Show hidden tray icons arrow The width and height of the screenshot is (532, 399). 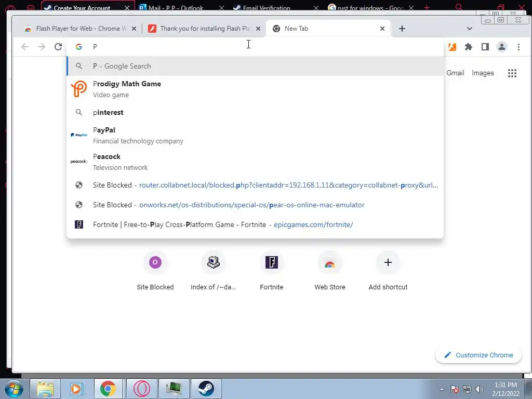tap(442, 389)
